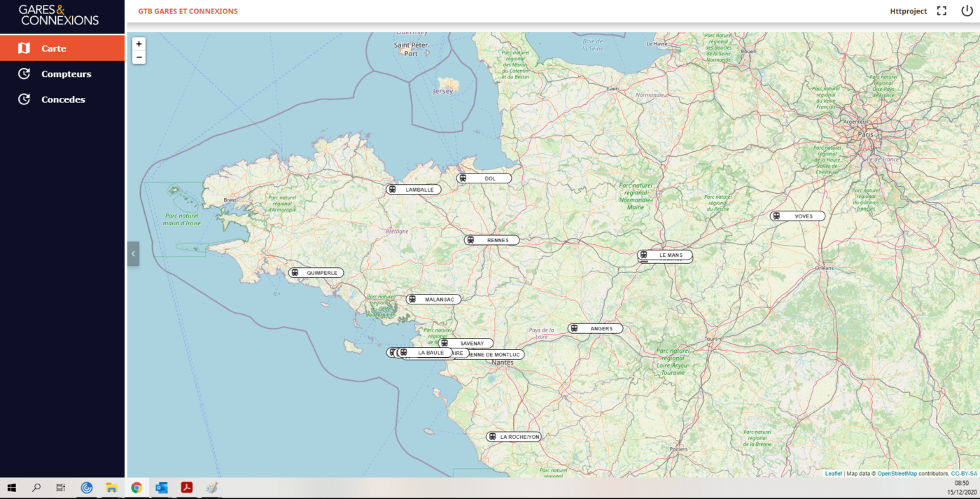The height and width of the screenshot is (499, 980).
Task: Open the Windows Start menu
Action: pos(11,488)
